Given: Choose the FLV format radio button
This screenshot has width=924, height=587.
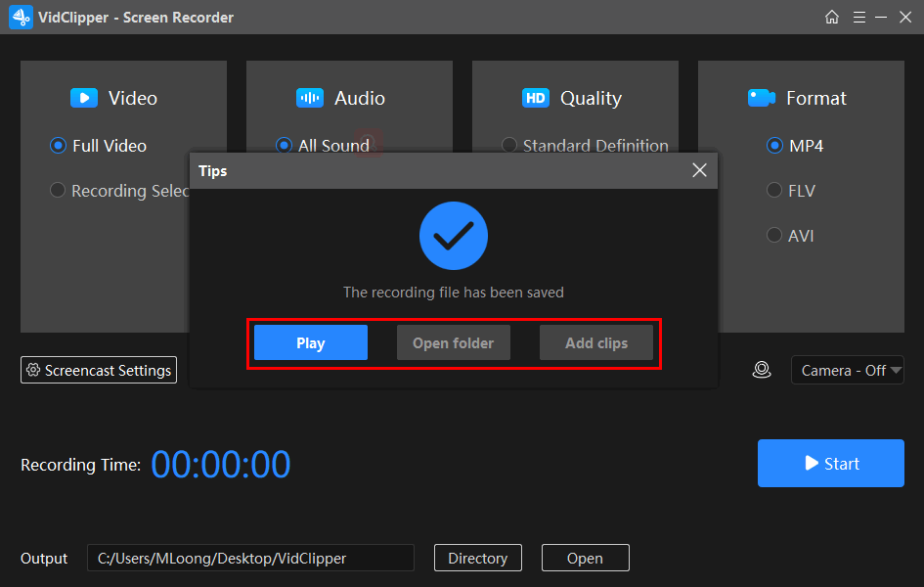Looking at the screenshot, I should pyautogui.click(x=774, y=191).
